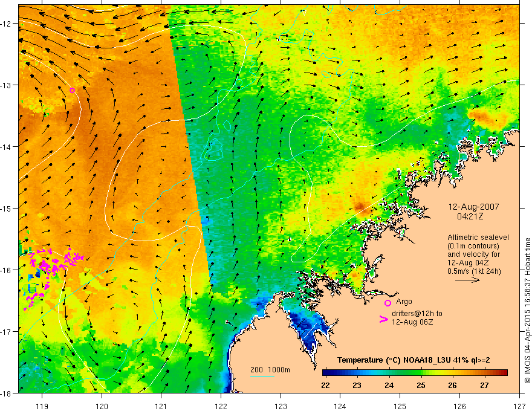Image resolution: width=532 pixels, height=411 pixels.
Task: Click colorbar tick label 24
Action: click(x=389, y=385)
